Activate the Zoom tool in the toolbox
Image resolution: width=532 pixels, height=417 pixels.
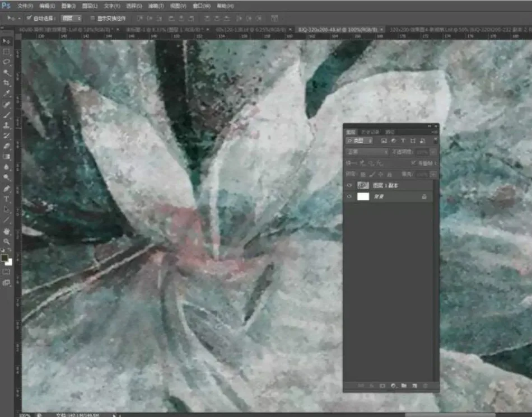[x=7, y=242]
